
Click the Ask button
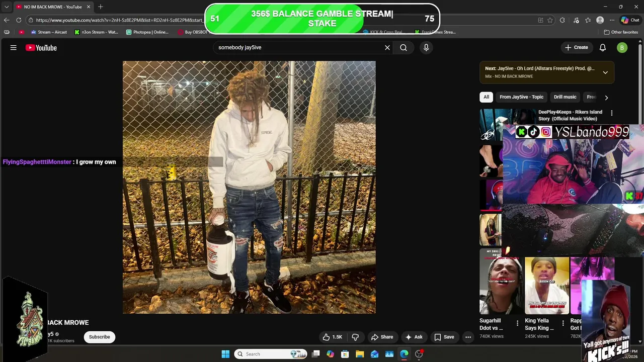[414, 337]
